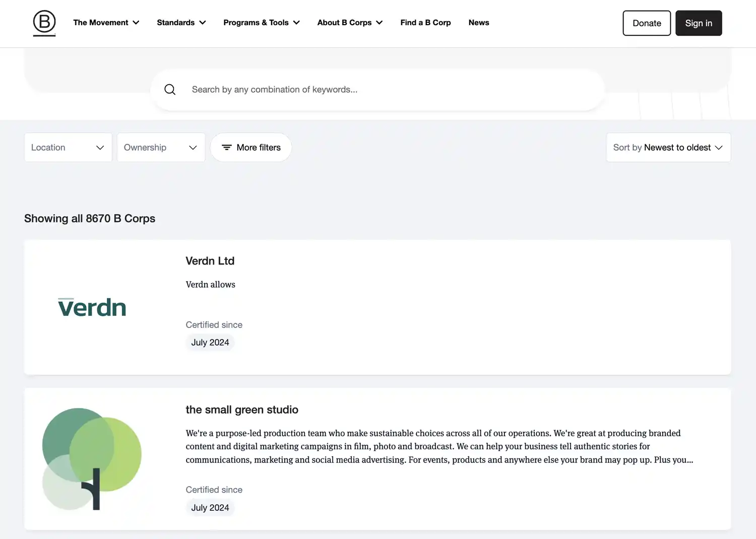Open the small green studio tree logo

(x=92, y=458)
